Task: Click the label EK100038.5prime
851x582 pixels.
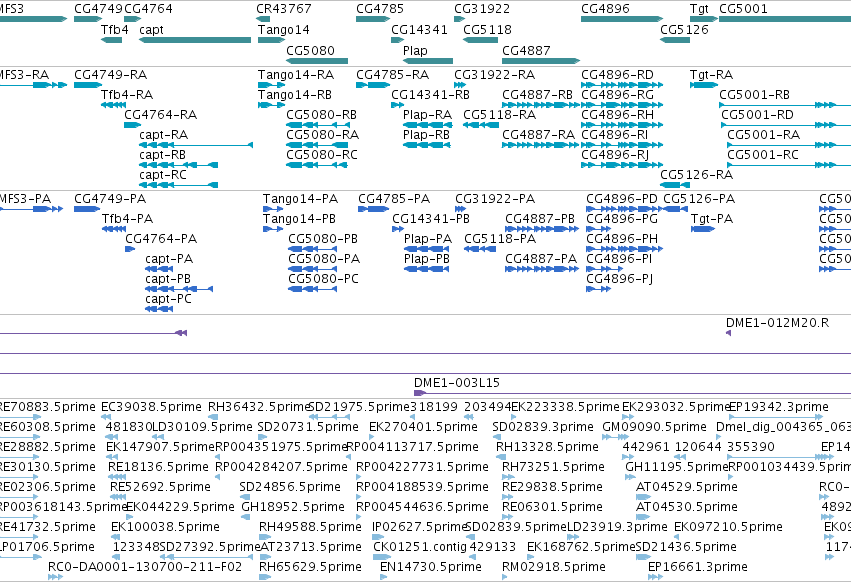Action: pyautogui.click(x=165, y=527)
